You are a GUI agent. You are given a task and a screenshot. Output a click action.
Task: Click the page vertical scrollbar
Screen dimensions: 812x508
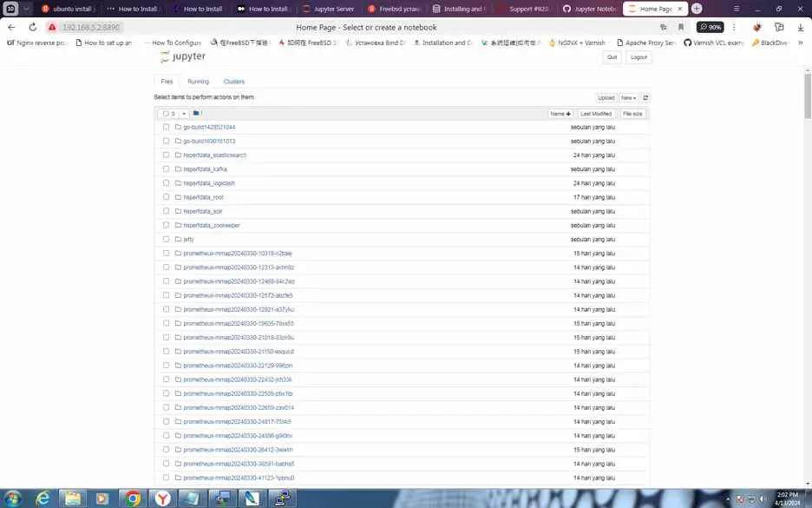tap(808, 96)
